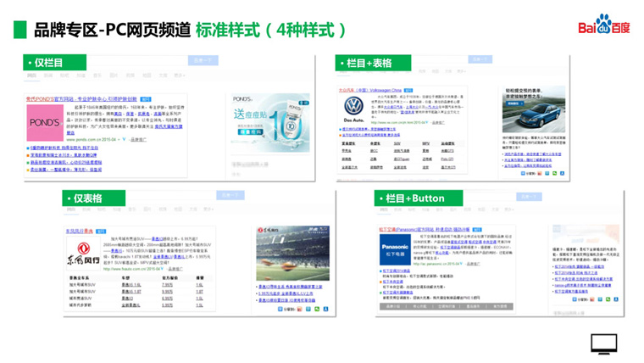Share to Sina Weibo in 仅表格 panel
The image size is (644, 363).
tap(299, 310)
